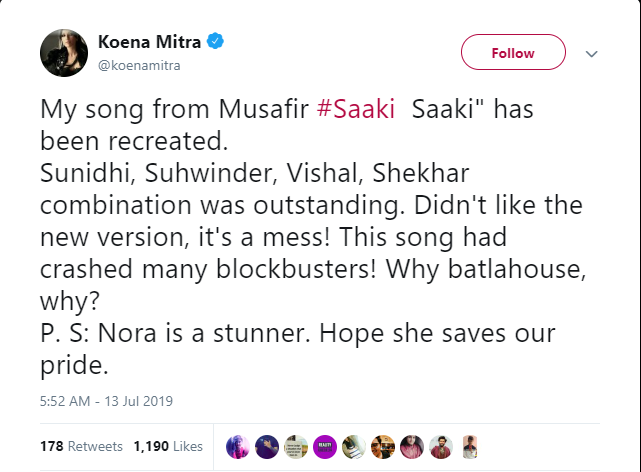
Task: Click the sixth liker avatar in the row
Action: (383, 446)
